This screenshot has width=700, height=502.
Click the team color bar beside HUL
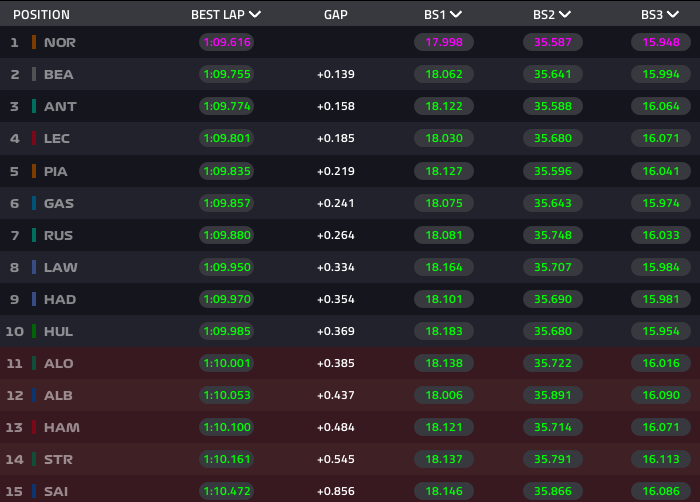pyautogui.click(x=34, y=331)
